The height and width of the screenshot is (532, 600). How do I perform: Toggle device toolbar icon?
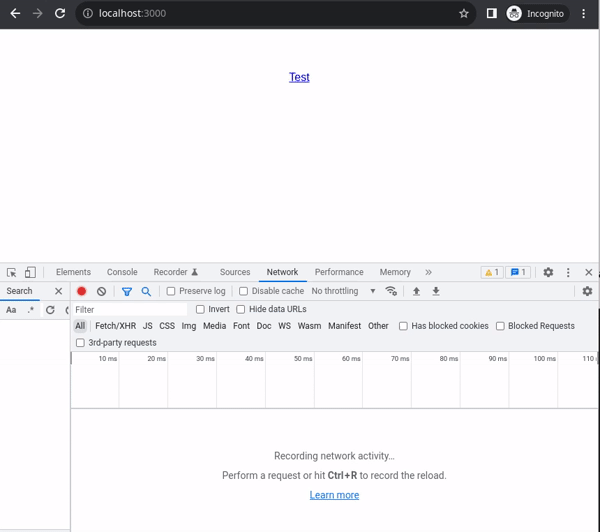[x=30, y=272]
